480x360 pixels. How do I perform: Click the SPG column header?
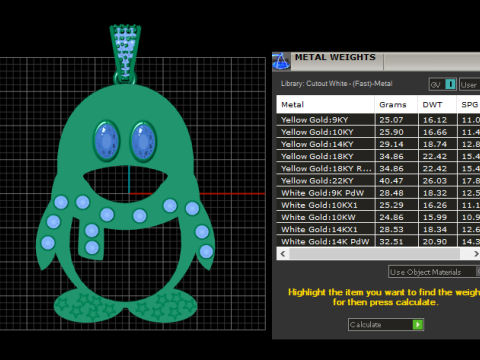[469, 105]
